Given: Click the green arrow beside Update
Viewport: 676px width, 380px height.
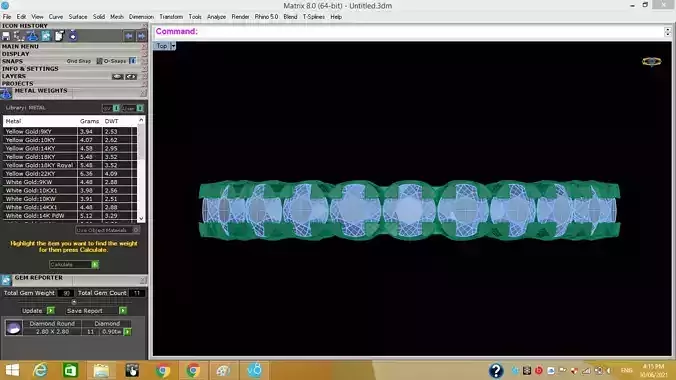Looking at the screenshot, I should (x=51, y=311).
